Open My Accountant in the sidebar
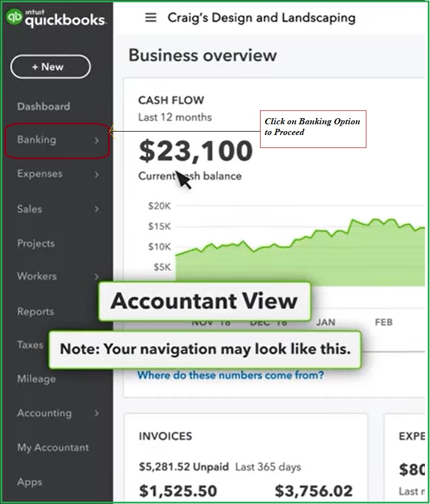 coord(53,447)
